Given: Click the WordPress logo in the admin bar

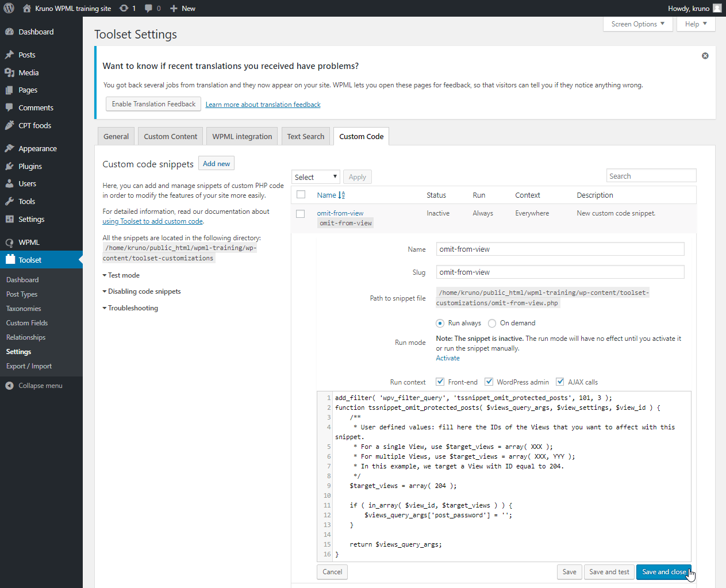Looking at the screenshot, I should (x=9, y=8).
